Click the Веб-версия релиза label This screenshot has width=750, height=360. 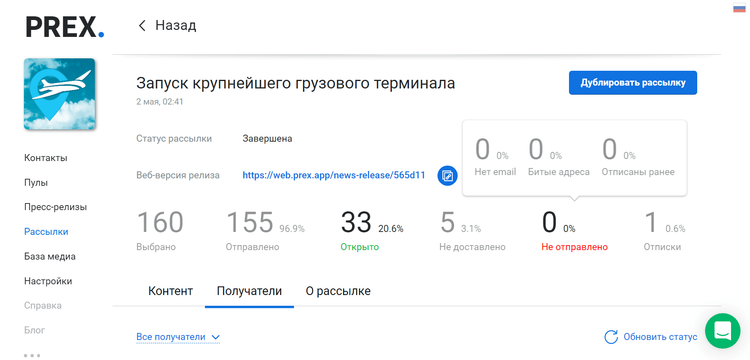[x=178, y=175]
